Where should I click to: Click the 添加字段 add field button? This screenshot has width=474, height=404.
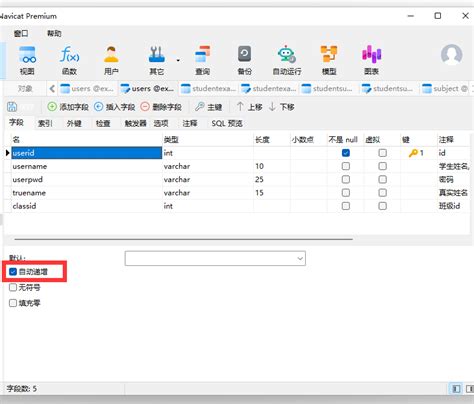click(68, 107)
